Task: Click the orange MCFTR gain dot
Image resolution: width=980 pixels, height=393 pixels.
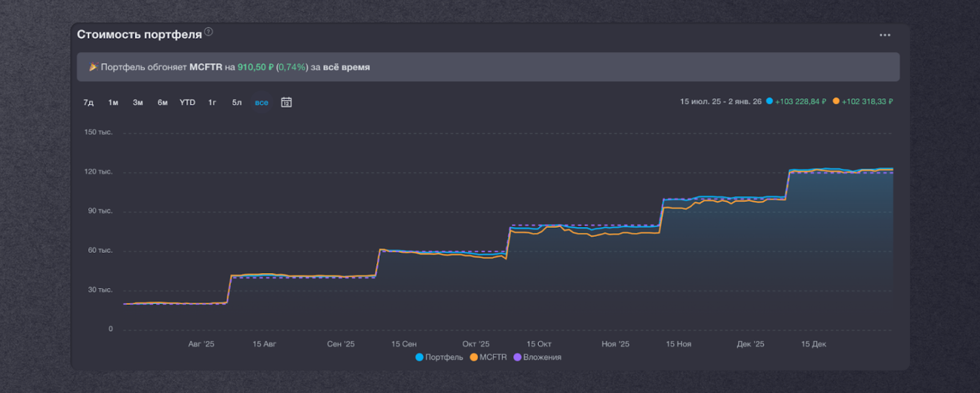Action: click(836, 101)
